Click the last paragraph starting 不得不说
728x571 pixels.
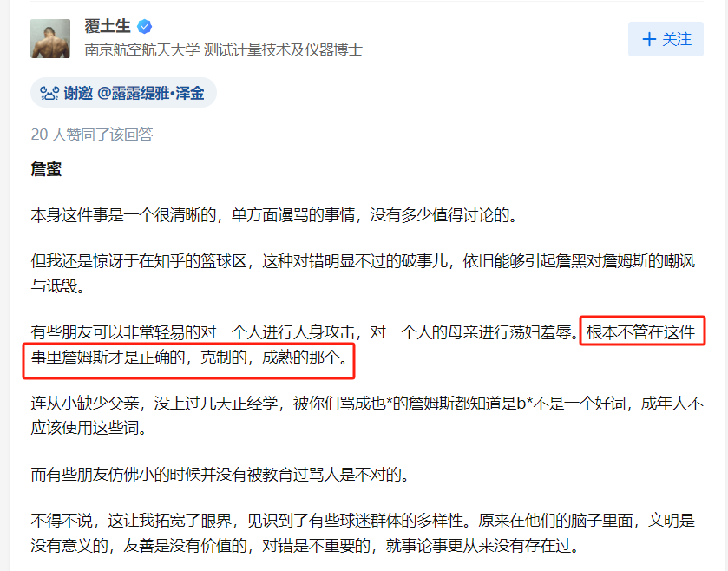[x=363, y=533]
